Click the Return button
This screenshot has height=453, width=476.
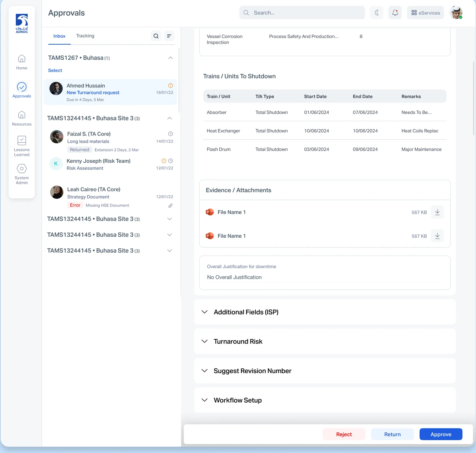click(392, 434)
